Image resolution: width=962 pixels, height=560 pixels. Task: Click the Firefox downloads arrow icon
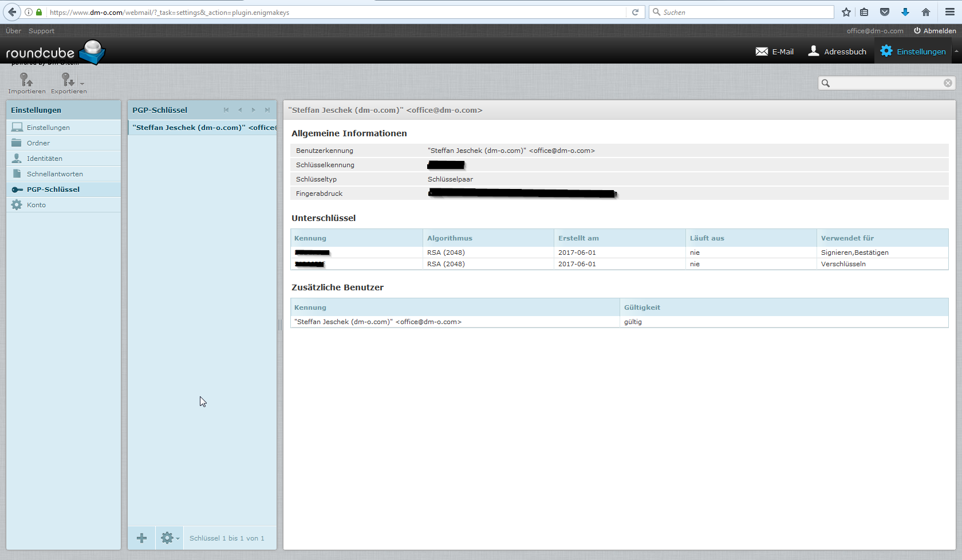(905, 12)
